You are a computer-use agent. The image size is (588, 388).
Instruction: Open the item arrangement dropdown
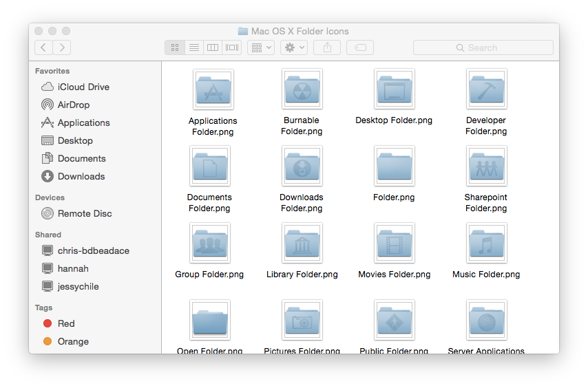(x=261, y=47)
